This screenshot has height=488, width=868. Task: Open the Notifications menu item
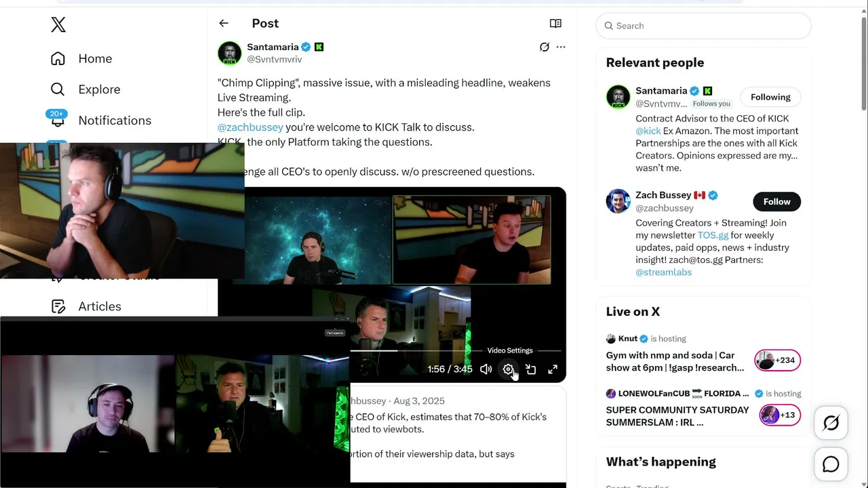[x=115, y=121]
